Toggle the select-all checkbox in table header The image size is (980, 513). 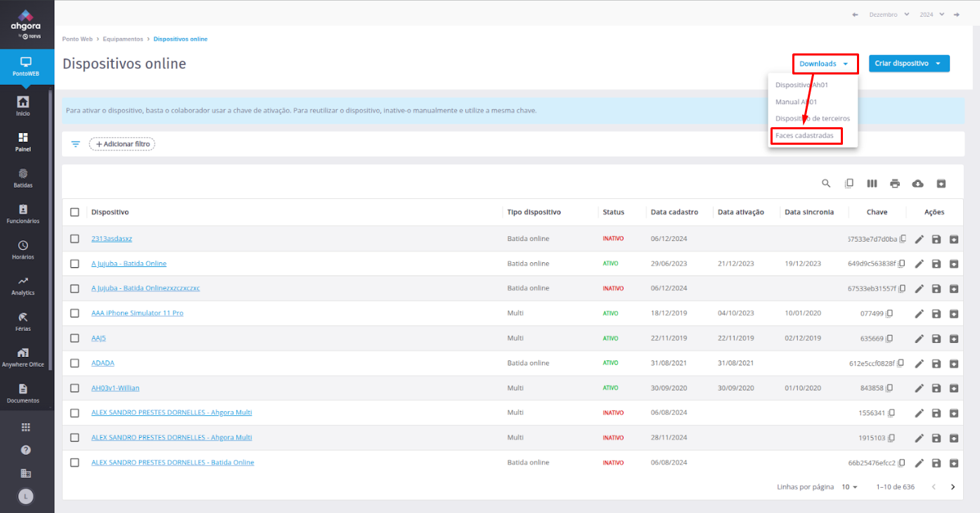coord(75,212)
